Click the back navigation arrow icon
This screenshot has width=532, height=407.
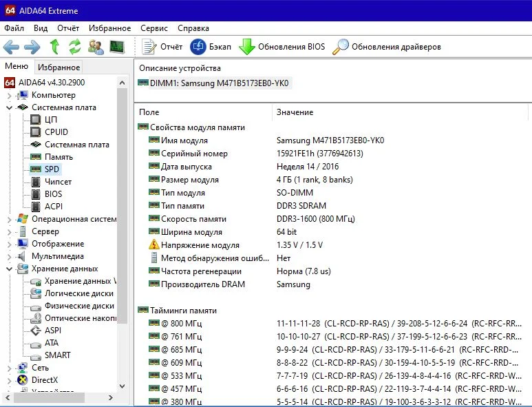click(x=12, y=47)
